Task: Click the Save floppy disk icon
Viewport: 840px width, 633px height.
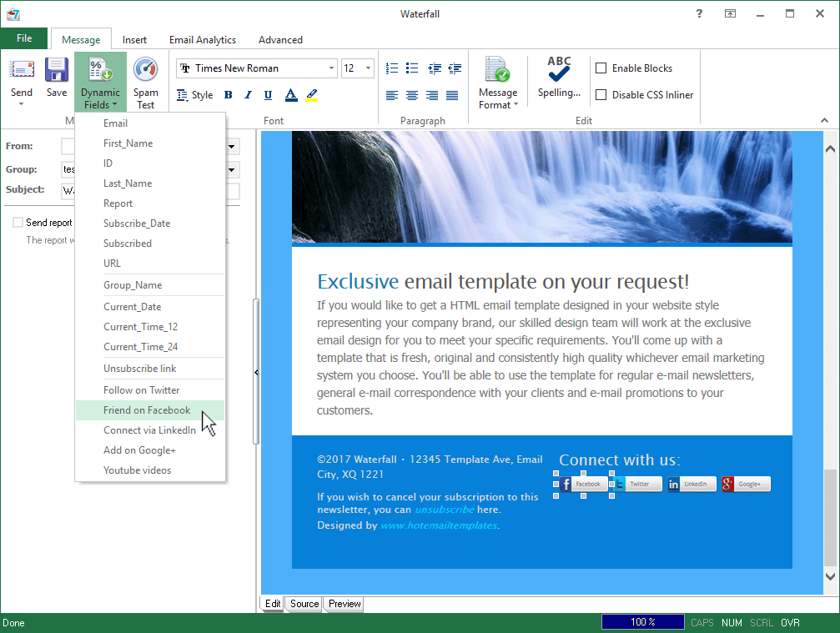Action: coord(56,70)
